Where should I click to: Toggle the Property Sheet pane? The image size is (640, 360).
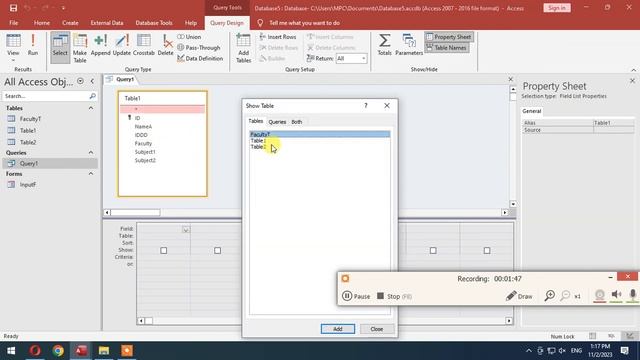[x=449, y=37]
